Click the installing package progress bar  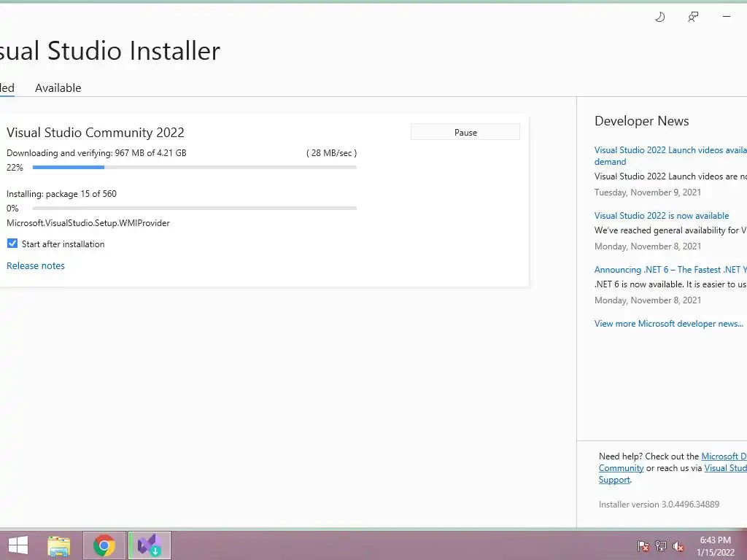pyautogui.click(x=195, y=208)
